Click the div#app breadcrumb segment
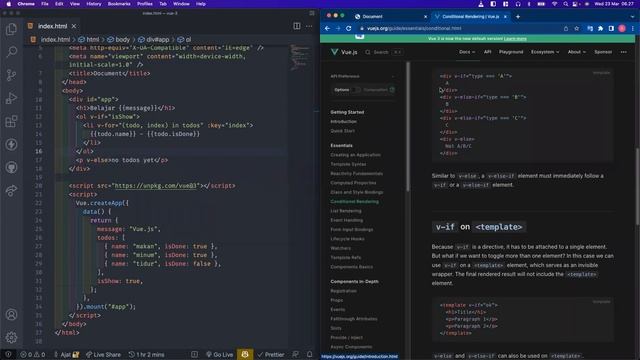 pyautogui.click(x=158, y=40)
